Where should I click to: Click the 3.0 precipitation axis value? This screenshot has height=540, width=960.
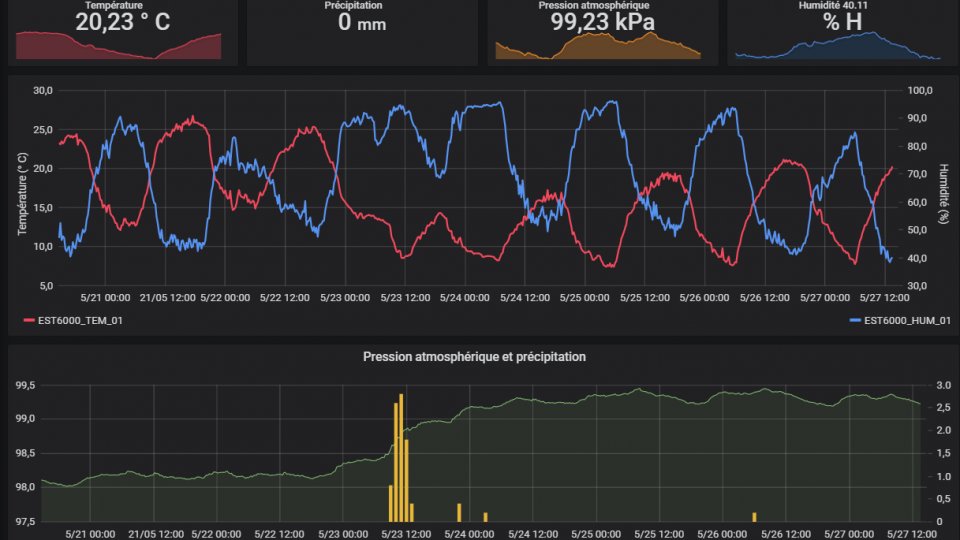943,385
